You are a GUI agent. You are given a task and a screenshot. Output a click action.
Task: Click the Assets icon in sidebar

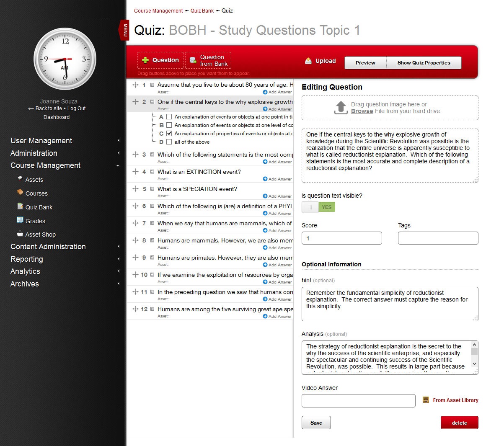click(20, 178)
